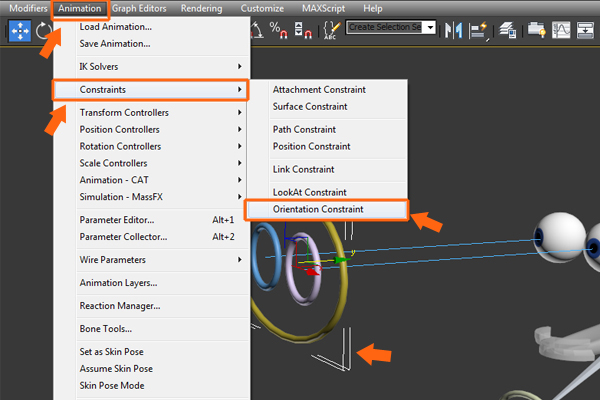The image size is (600, 400).
Task: Open the MAXScript menu
Action: [323, 8]
